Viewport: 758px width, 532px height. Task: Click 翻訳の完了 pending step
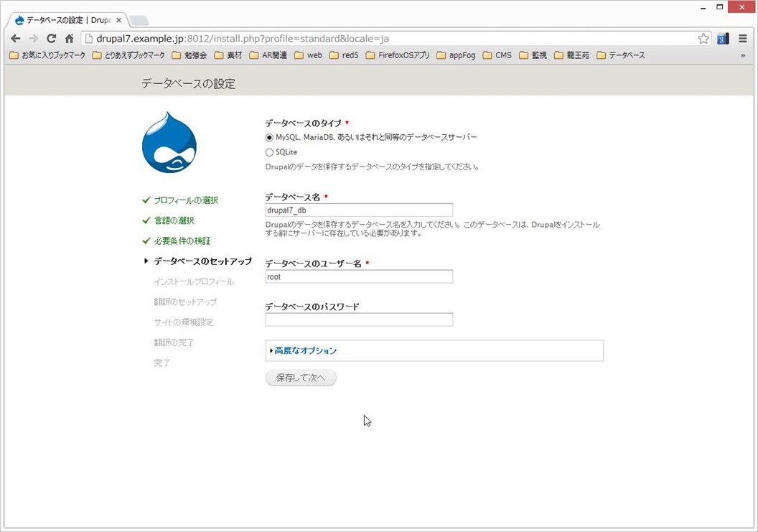click(x=174, y=342)
